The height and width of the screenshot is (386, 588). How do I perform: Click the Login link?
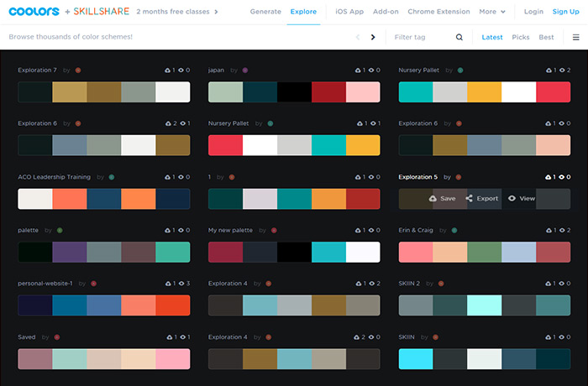533,12
